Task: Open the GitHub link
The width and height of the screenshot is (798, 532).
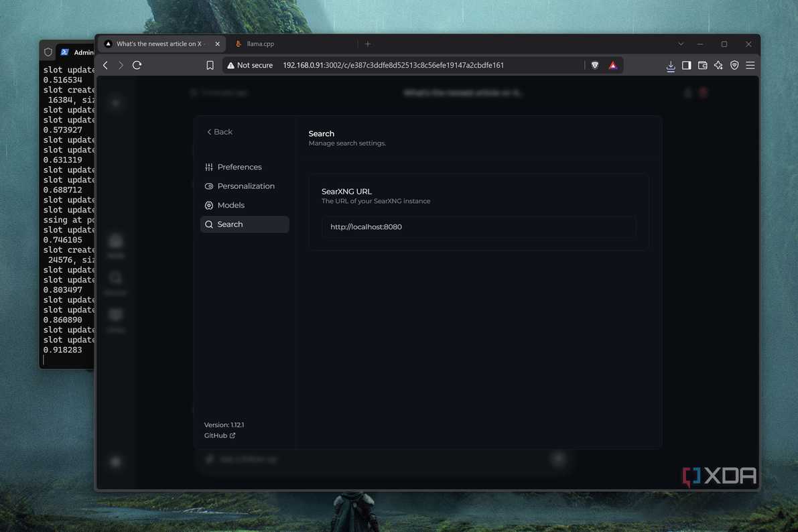Action: tap(219, 436)
